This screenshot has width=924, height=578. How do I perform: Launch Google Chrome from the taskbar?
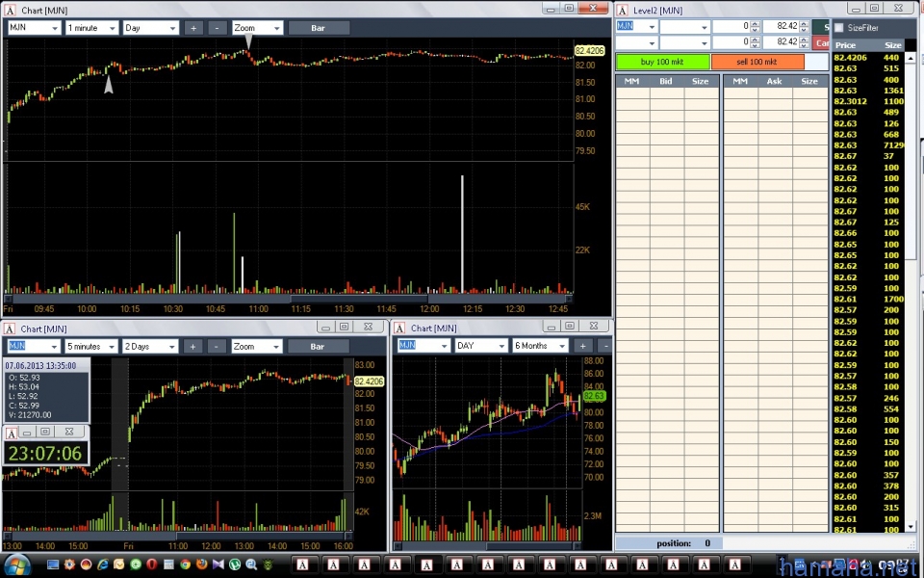[x=185, y=565]
